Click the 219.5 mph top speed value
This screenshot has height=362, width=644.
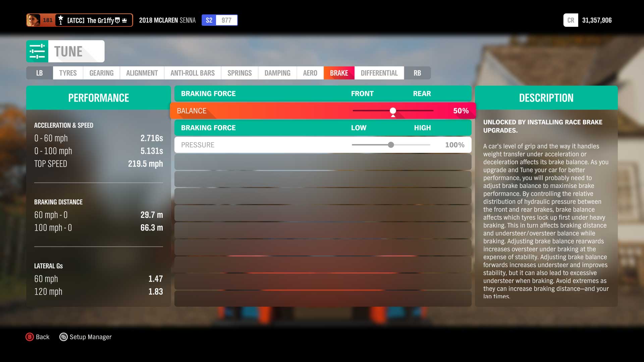[x=145, y=164]
